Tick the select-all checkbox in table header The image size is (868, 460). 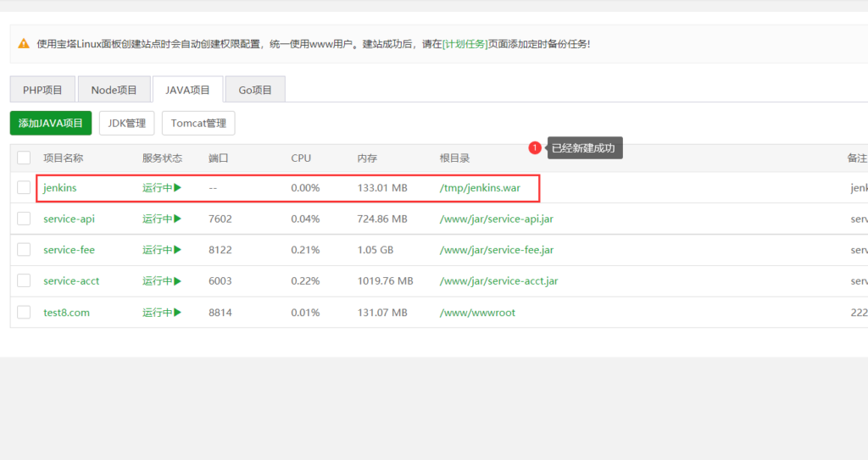tap(24, 158)
